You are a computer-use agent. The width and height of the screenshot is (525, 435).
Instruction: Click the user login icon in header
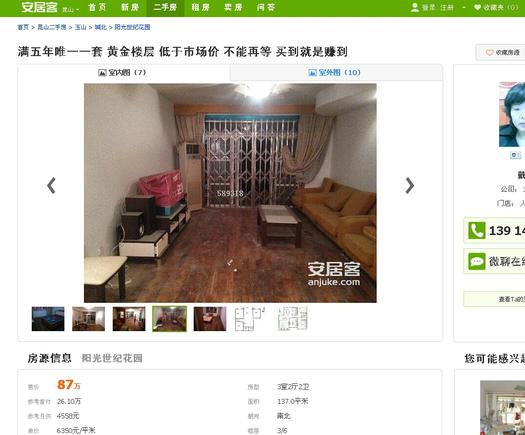click(415, 7)
